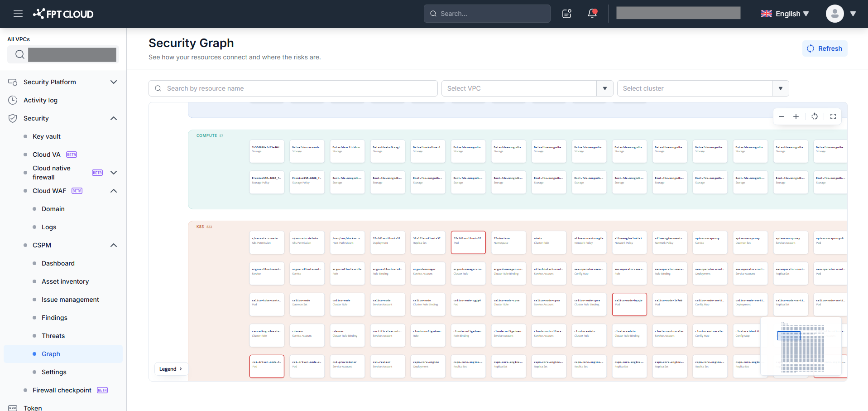Image resolution: width=868 pixels, height=411 pixels.
Task: Click the graph minimap overview
Action: [x=801, y=346]
